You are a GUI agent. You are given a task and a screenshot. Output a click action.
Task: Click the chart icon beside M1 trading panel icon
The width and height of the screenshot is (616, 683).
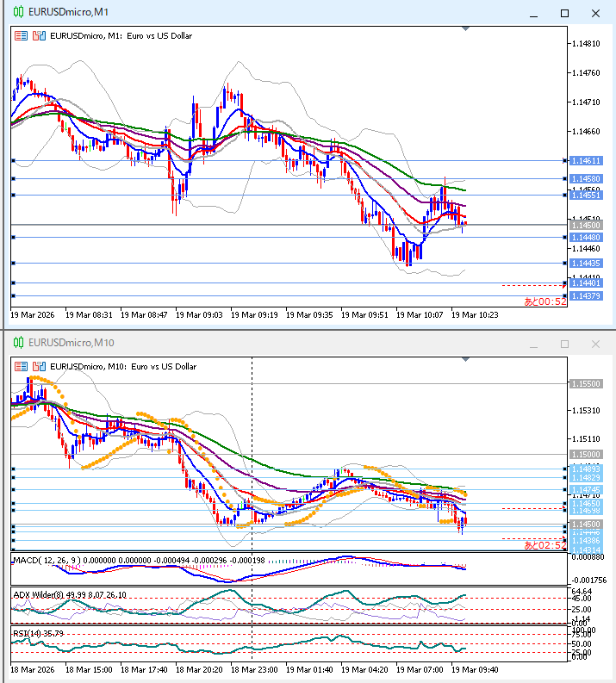coord(38,36)
